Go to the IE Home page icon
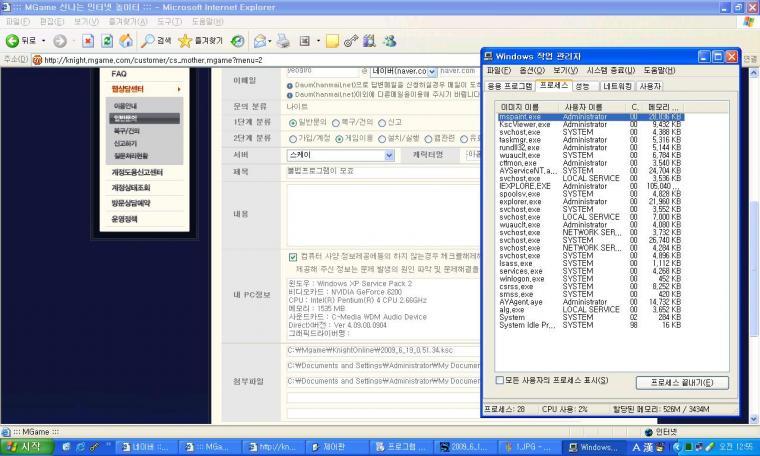The height and width of the screenshot is (456, 760). click(126, 41)
